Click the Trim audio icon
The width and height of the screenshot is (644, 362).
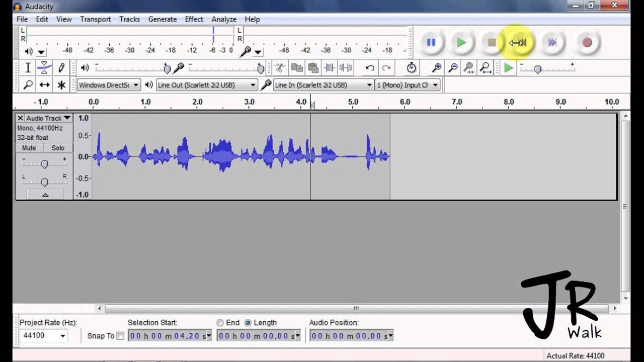(x=330, y=67)
